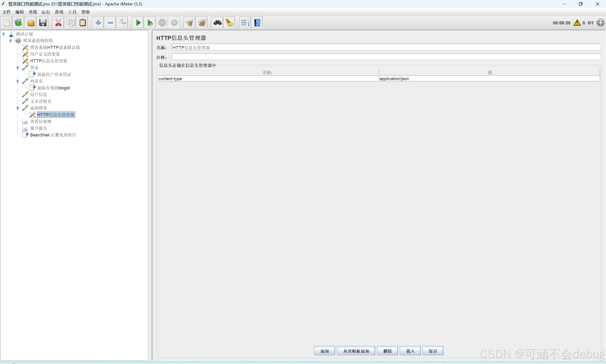Start test without pauses icon

pos(150,22)
